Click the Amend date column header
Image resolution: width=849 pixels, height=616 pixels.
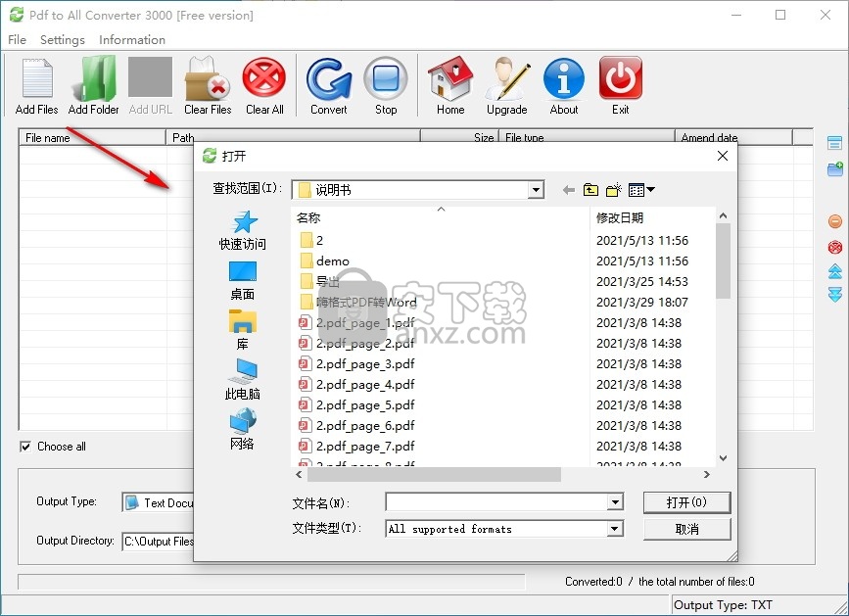[x=733, y=137]
